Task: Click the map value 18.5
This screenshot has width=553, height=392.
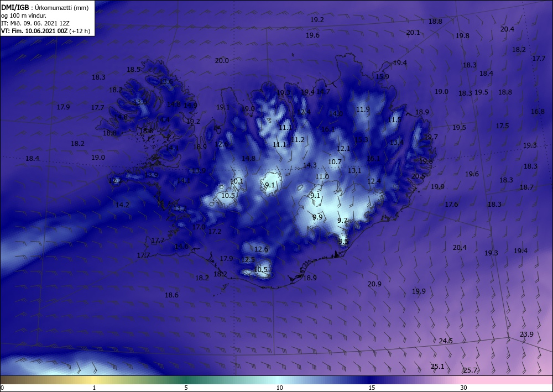Action: (134, 70)
